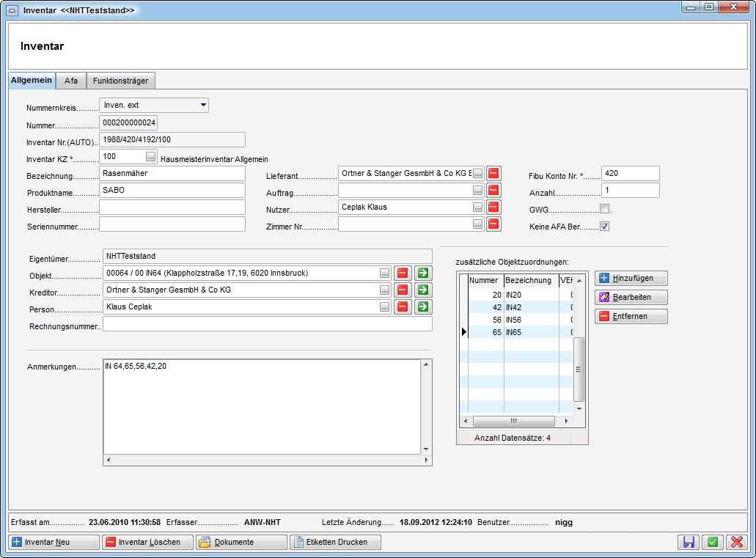Switch to the Afa tab
Screen dimensions: 756x558
coord(71,81)
